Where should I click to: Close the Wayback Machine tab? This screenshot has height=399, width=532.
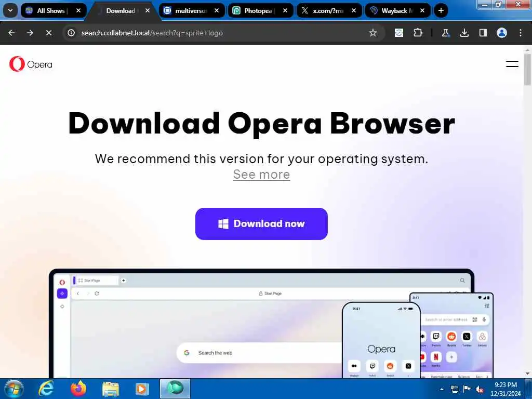coord(422,10)
